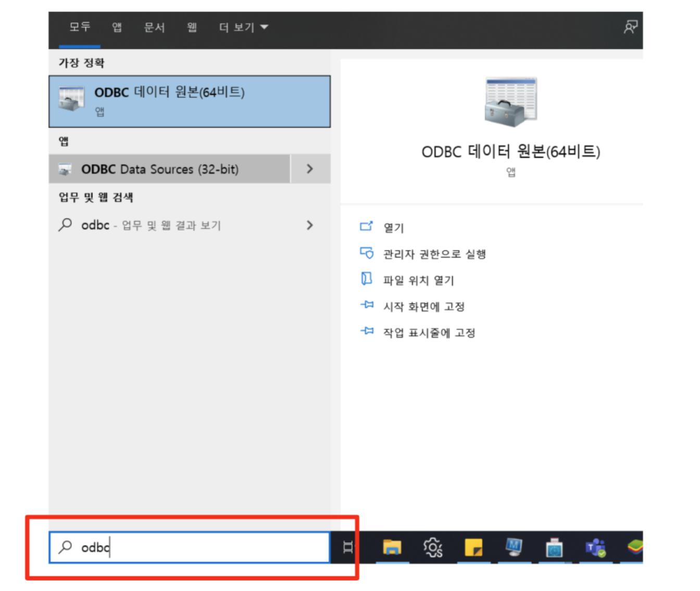Image resolution: width=700 pixels, height=591 pixels.
Task: Click the feedback icon in search header
Action: pyautogui.click(x=630, y=27)
